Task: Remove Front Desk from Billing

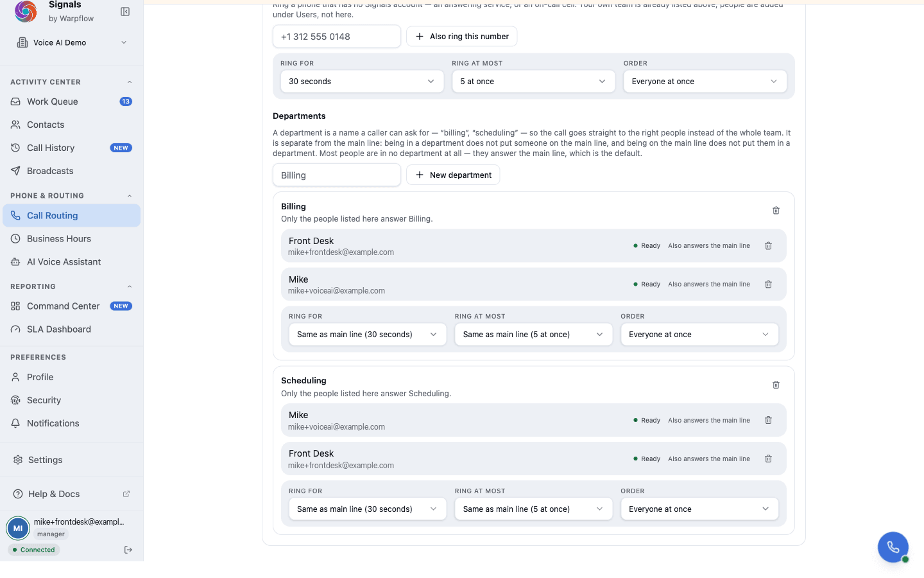Action: coord(768,246)
